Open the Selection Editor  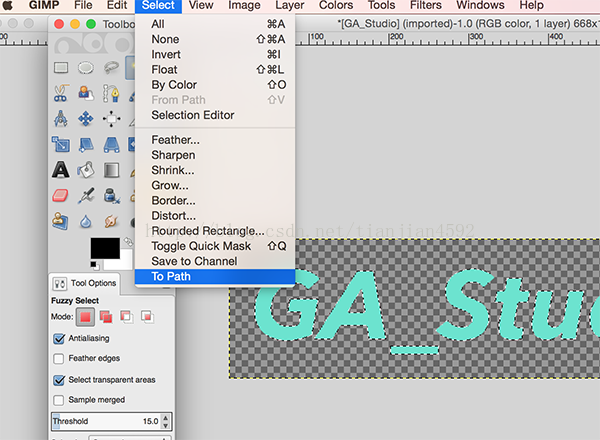coord(215,115)
